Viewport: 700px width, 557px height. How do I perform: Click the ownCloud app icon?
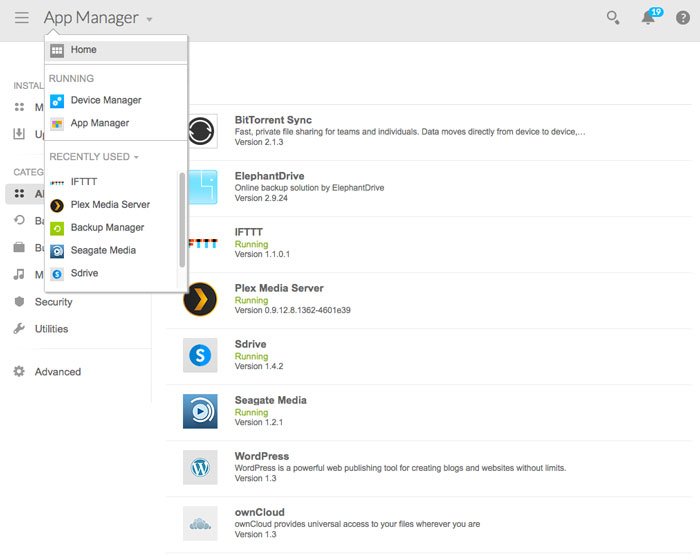(x=200, y=523)
